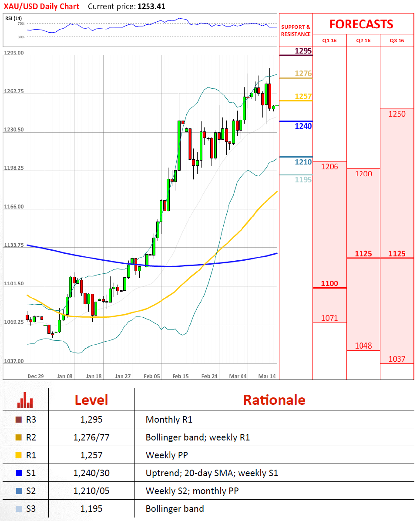Click the Level column header

pos(91,400)
